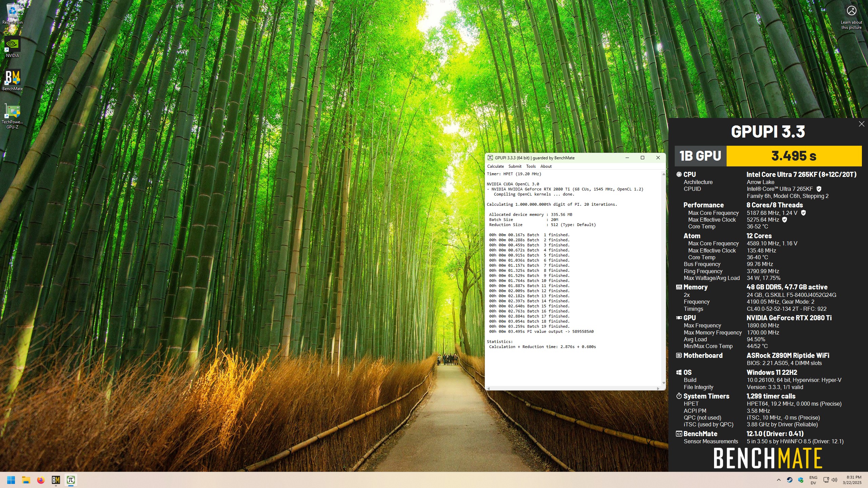
Task: Open the NVIDIA desktop shortcut
Action: [x=13, y=47]
